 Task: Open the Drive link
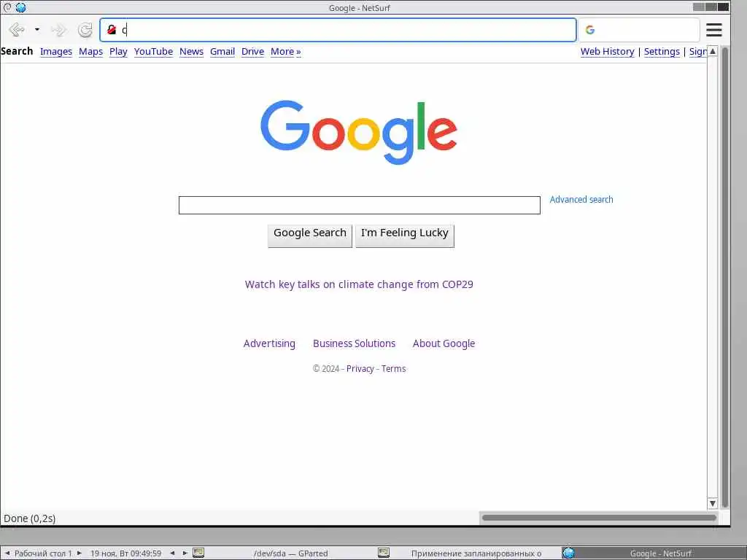click(252, 52)
